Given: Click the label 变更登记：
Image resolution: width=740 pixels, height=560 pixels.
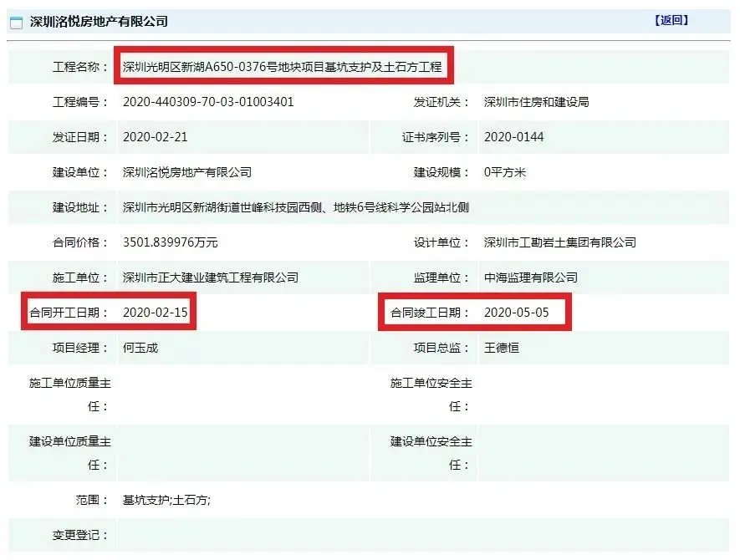Looking at the screenshot, I should (80, 535).
